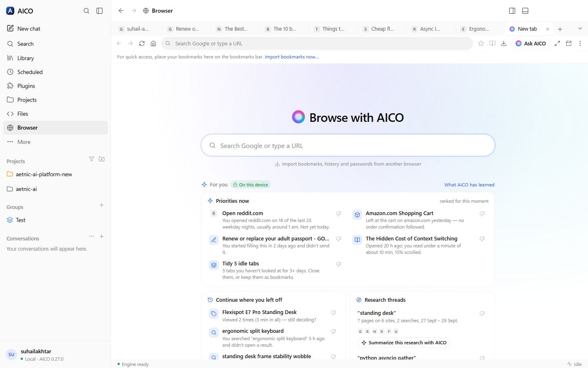588x368 pixels.
Task: Toggle bottom panel in header
Action: click(525, 11)
